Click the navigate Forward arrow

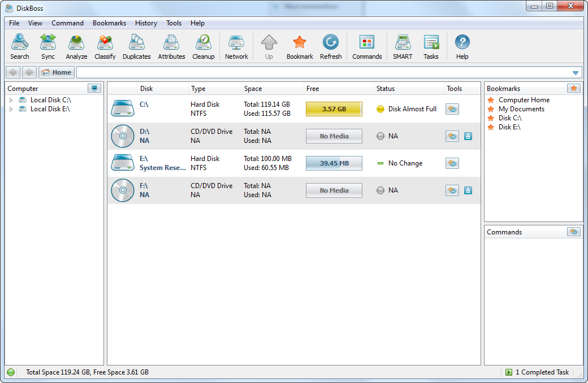pos(29,72)
